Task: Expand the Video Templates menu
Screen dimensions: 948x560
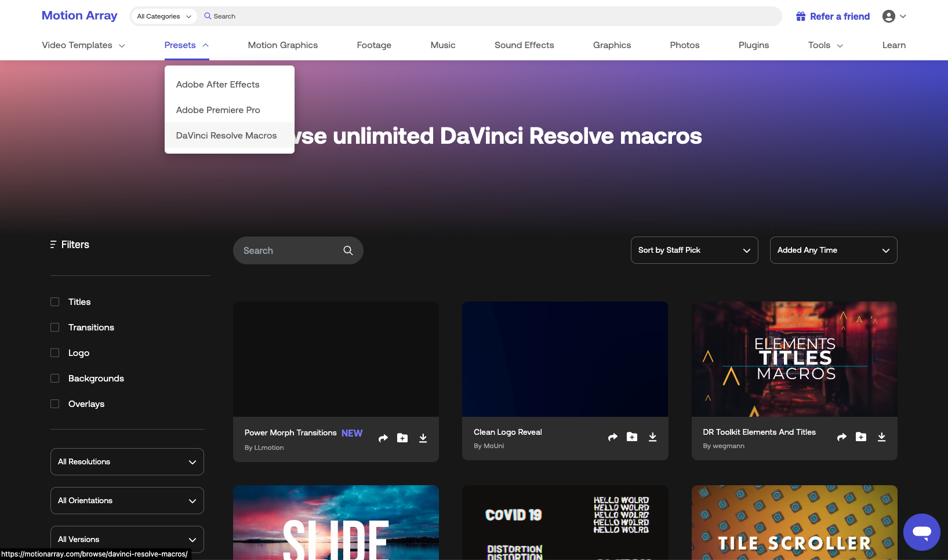Action: click(83, 45)
